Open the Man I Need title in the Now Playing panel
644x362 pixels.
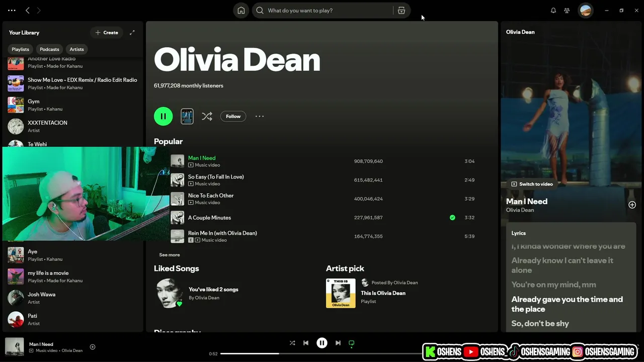pyautogui.click(x=527, y=201)
